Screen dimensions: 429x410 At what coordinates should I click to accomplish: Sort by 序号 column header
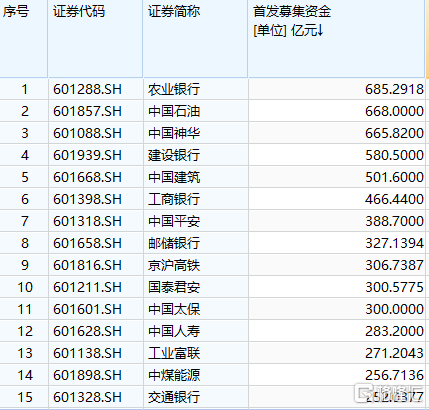(x=23, y=38)
